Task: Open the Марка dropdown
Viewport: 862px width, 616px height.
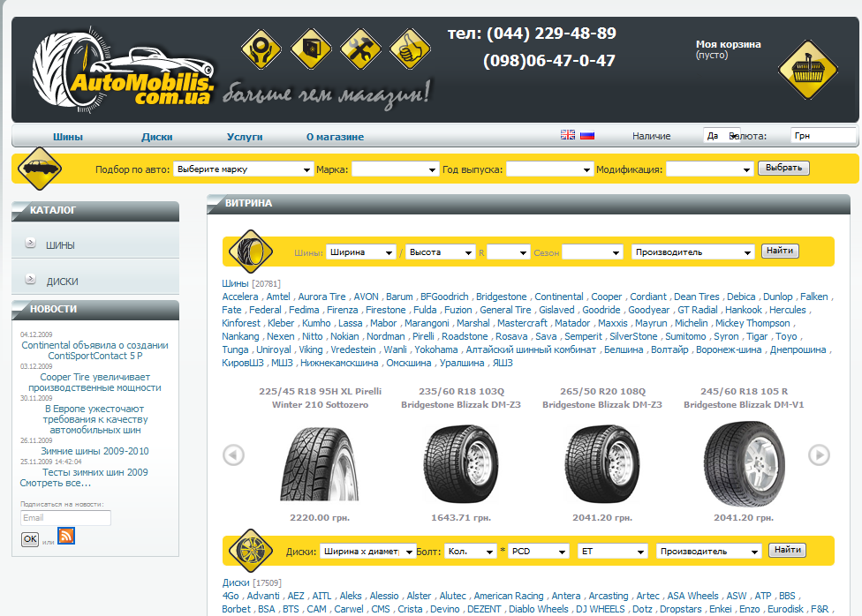Action: point(395,169)
